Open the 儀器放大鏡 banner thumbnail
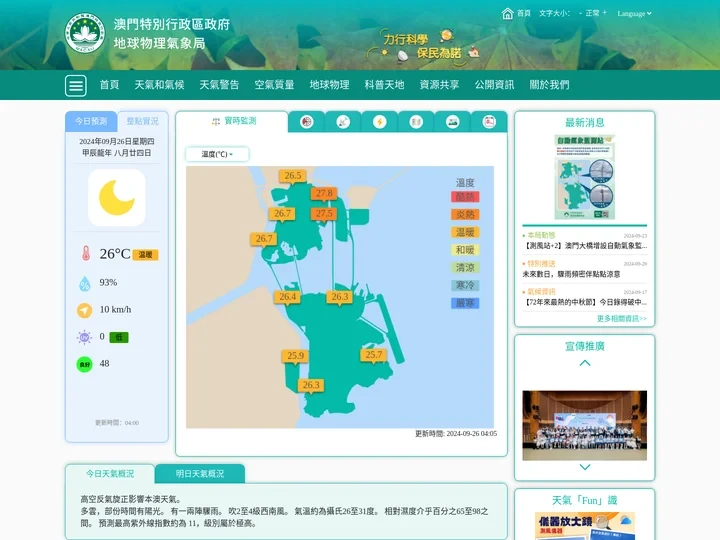720x540 pixels. click(x=585, y=526)
